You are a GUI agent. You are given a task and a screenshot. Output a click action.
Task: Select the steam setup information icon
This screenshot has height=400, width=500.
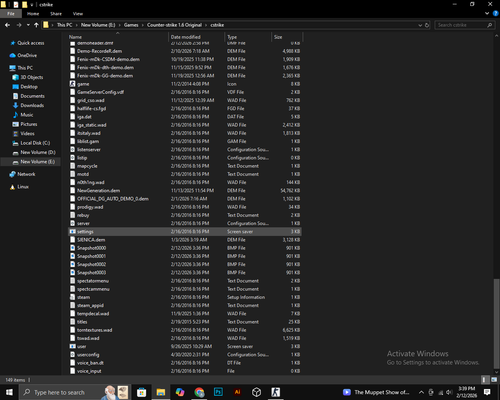coord(72,297)
